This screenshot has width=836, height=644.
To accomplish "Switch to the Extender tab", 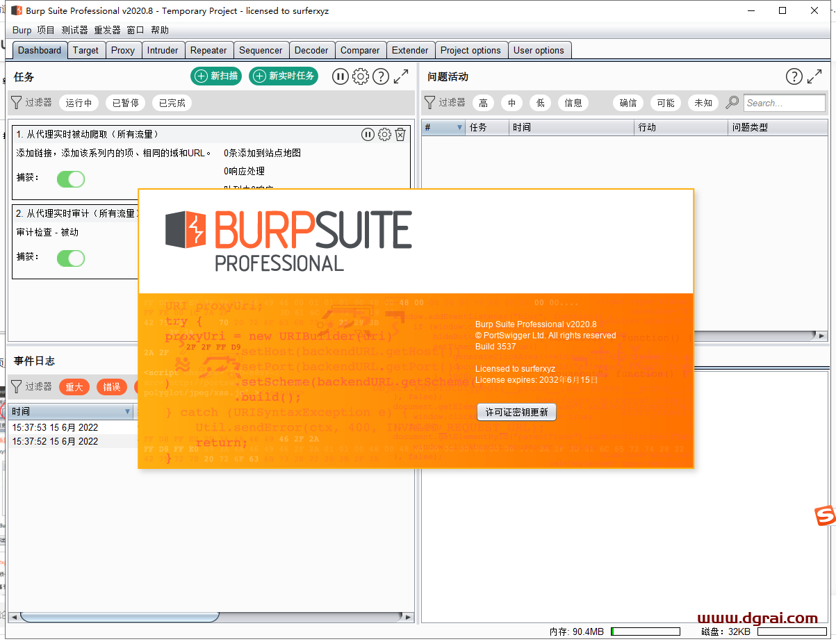I will click(410, 50).
